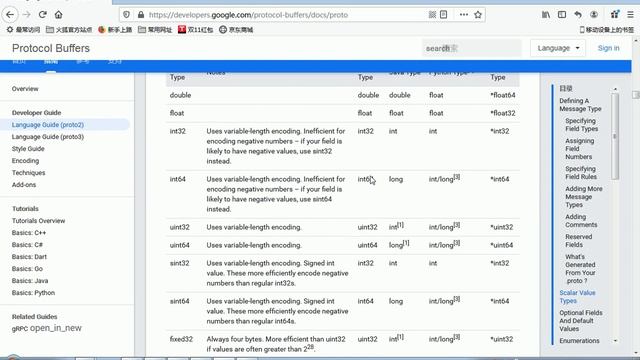640x360 pixels.
Task: Open Basics: Dart tutorial
Action: coord(29,257)
